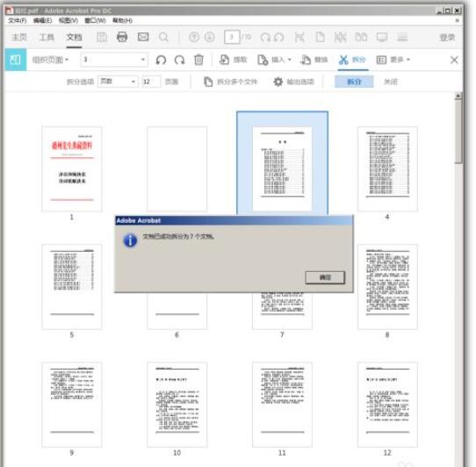This screenshot has height=467, width=476.
Task: Select the blank page 2 thumbnail
Action: point(177,169)
